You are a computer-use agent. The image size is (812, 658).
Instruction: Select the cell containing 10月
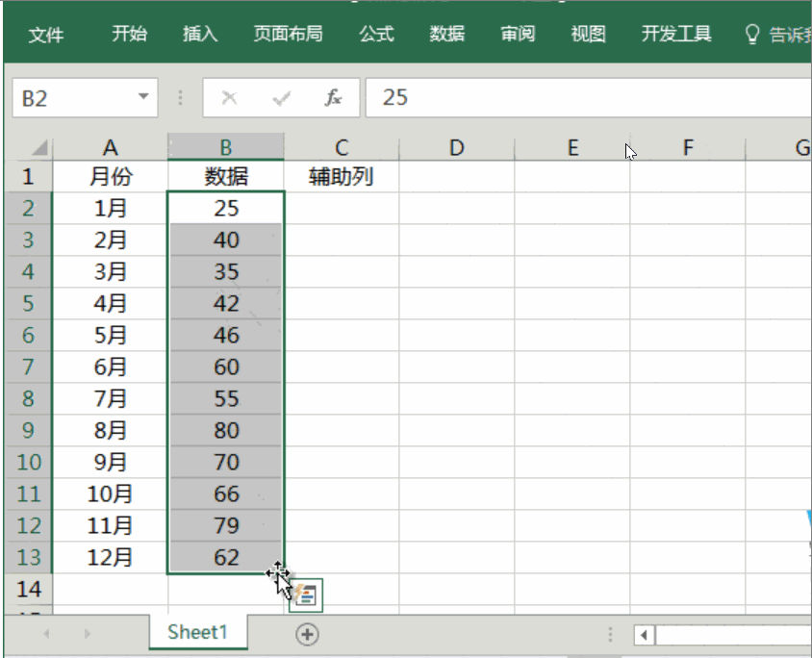tap(110, 493)
